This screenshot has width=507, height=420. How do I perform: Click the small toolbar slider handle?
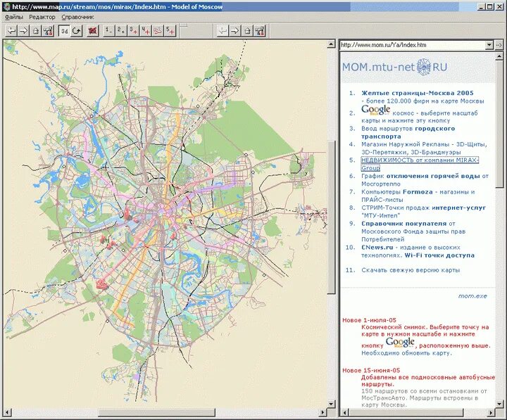pos(183,25)
